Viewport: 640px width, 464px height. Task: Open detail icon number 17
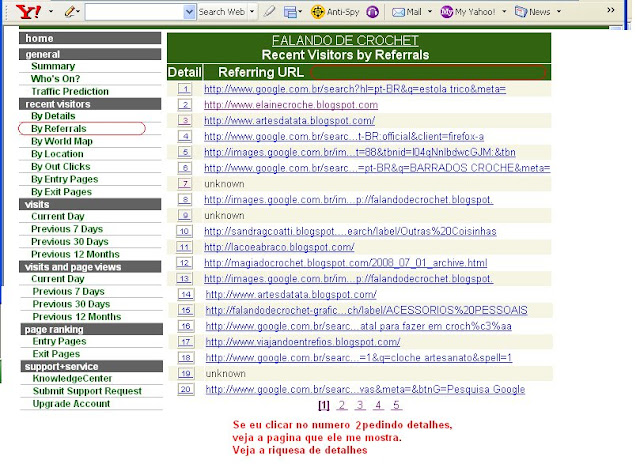[x=186, y=342]
